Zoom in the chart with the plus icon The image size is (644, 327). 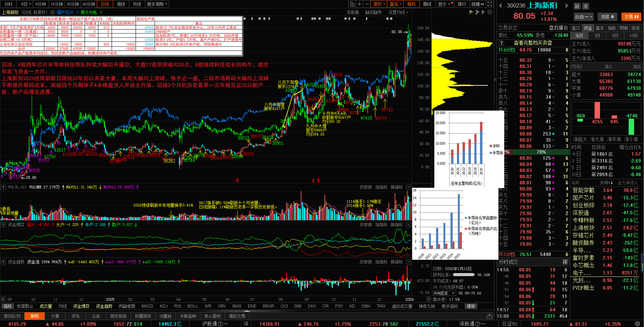click(359, 4)
